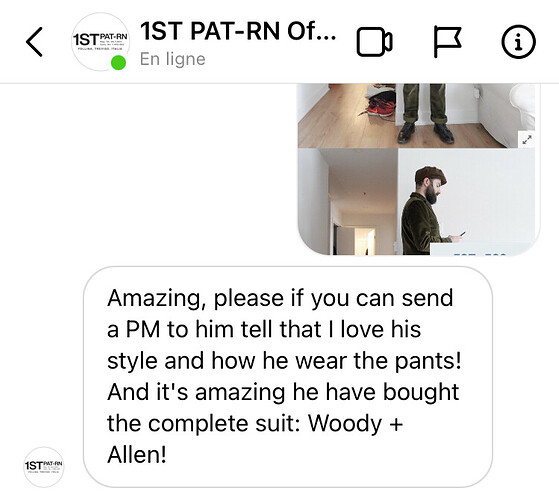
Task: Open the photo of the empty hallway
Action: (348, 202)
